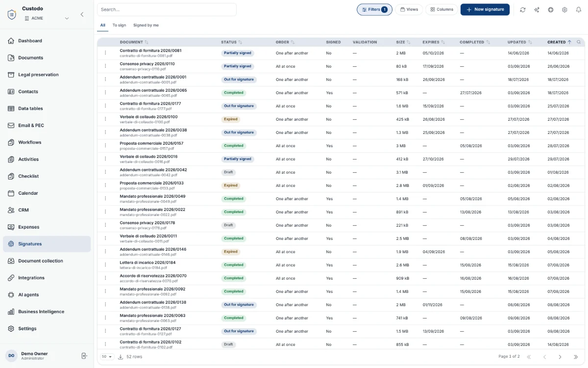The height and width of the screenshot is (368, 588).
Task: Click the New signature button
Action: (x=485, y=10)
